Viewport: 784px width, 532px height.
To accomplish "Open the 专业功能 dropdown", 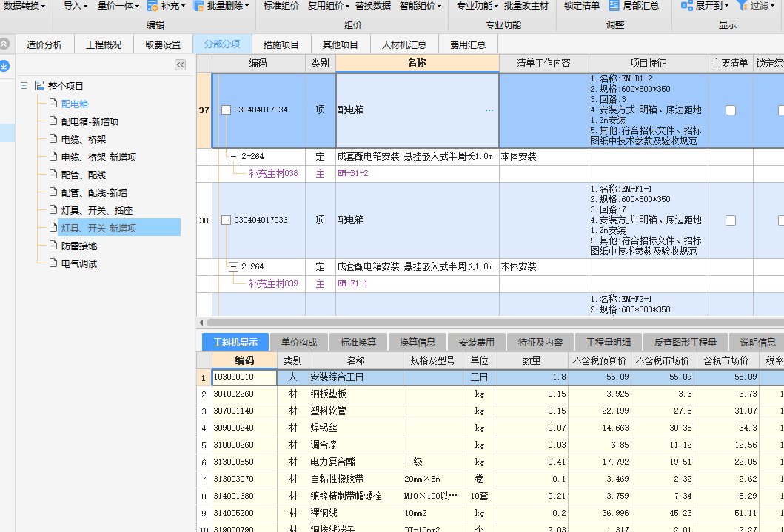I will (x=478, y=6).
